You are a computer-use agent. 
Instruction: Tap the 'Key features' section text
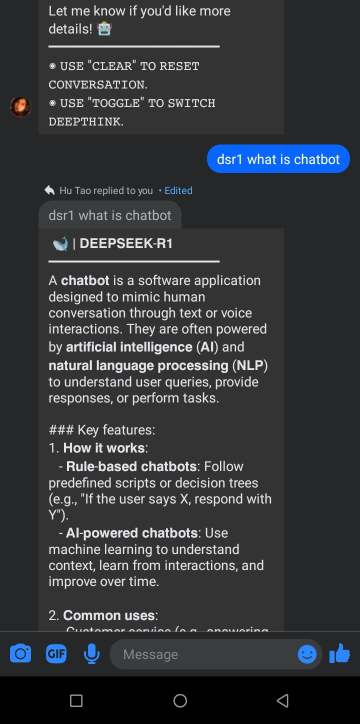[x=102, y=430]
